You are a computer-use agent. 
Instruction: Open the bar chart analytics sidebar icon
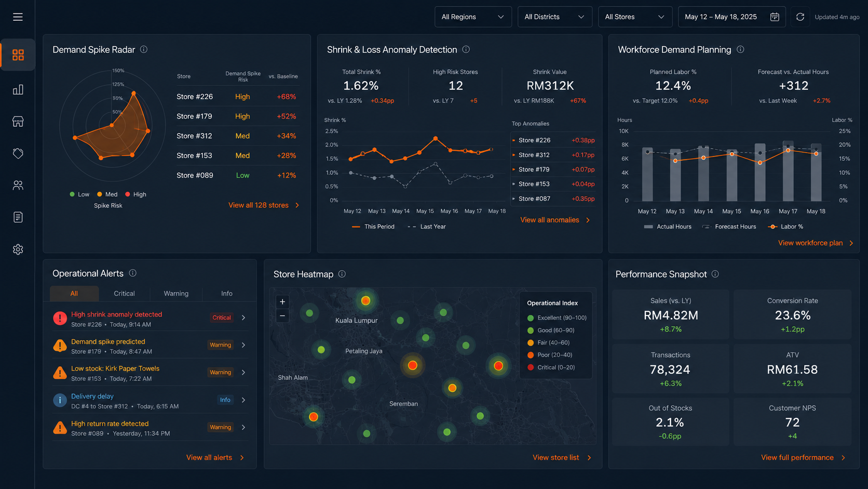pyautogui.click(x=18, y=89)
